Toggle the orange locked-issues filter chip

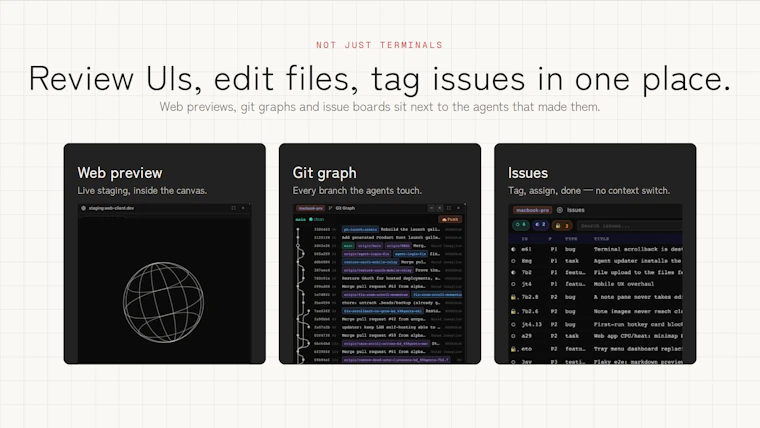point(562,225)
